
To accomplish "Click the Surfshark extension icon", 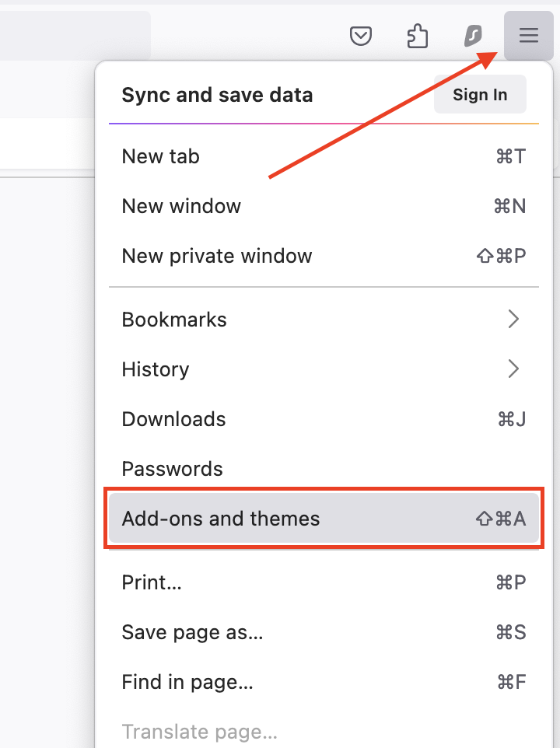I will [x=473, y=36].
